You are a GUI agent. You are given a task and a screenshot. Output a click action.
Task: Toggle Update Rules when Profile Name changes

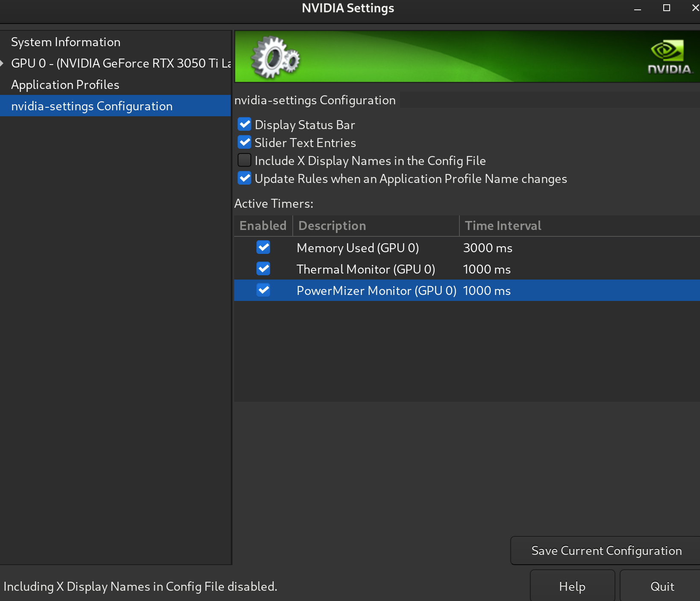(244, 178)
